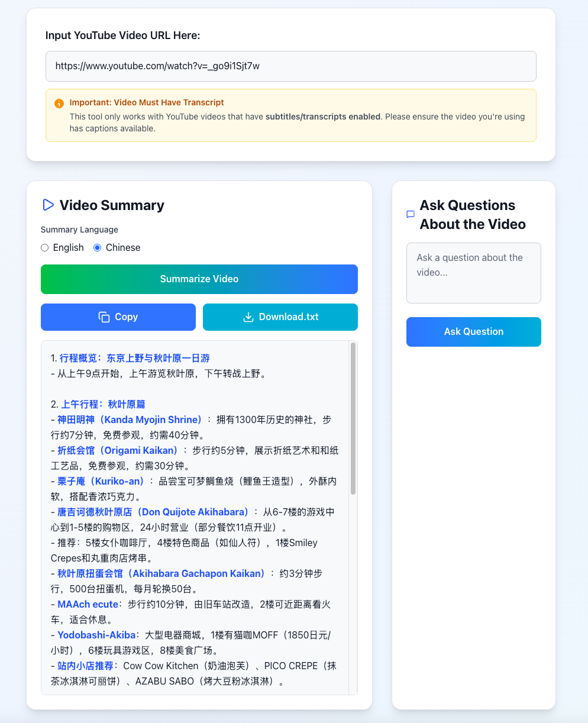The image size is (588, 723).
Task: Click the chat bubble icon beside Ask Questions
Action: [411, 214]
